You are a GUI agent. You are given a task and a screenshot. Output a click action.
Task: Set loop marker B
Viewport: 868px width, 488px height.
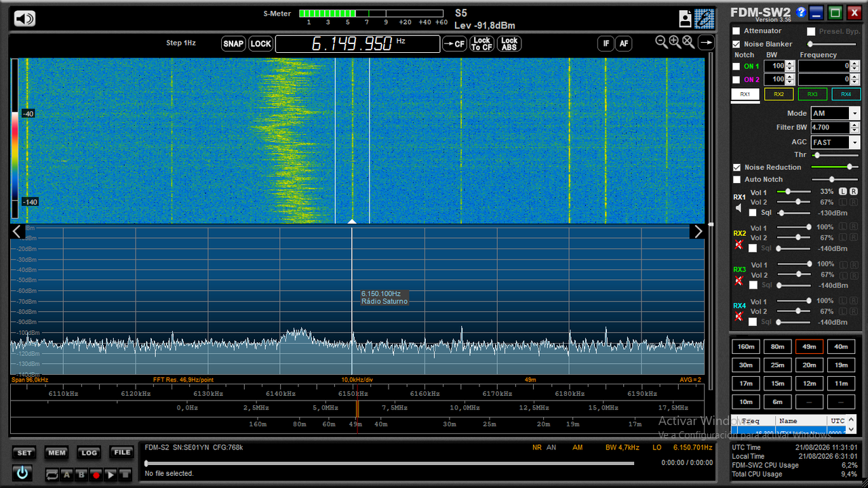[81, 475]
